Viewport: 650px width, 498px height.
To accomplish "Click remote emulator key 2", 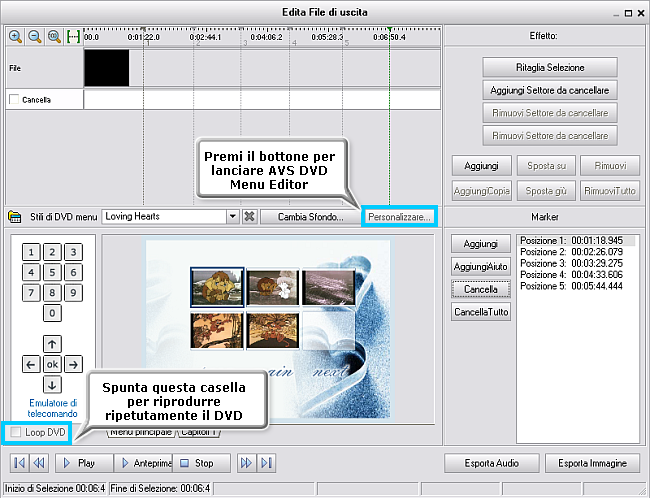I will pyautogui.click(x=52, y=252).
